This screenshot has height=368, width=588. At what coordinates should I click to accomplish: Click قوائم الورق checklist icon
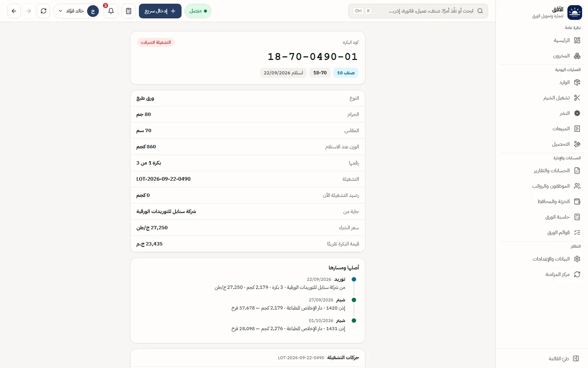pyautogui.click(x=577, y=233)
